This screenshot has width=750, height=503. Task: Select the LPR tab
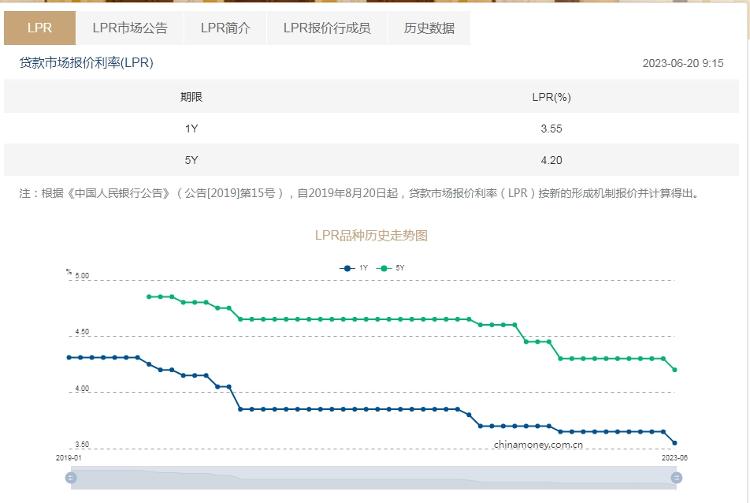(x=40, y=28)
